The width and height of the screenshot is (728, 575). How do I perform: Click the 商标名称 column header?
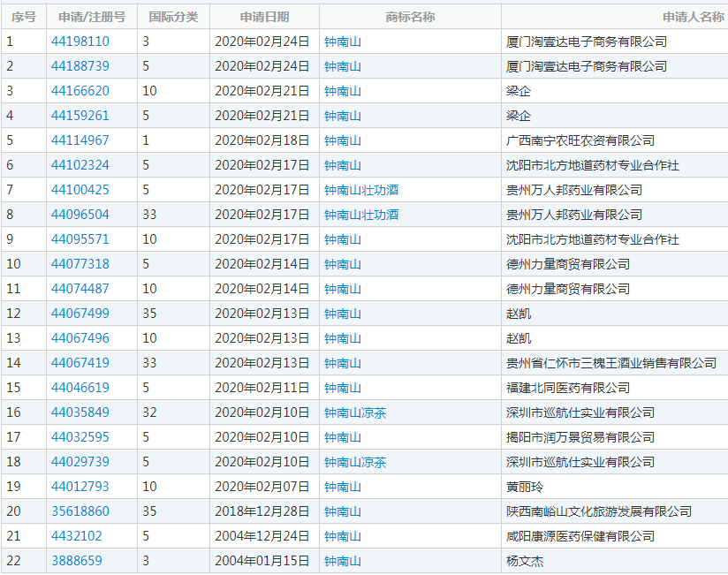click(x=410, y=17)
